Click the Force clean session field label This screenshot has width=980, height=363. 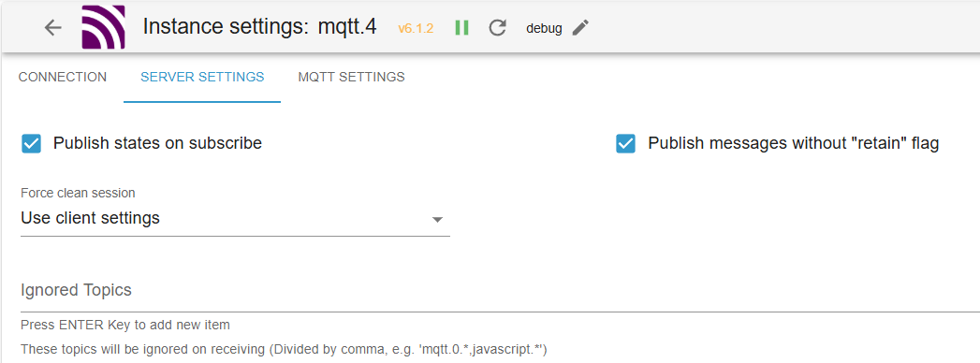pyautogui.click(x=78, y=193)
